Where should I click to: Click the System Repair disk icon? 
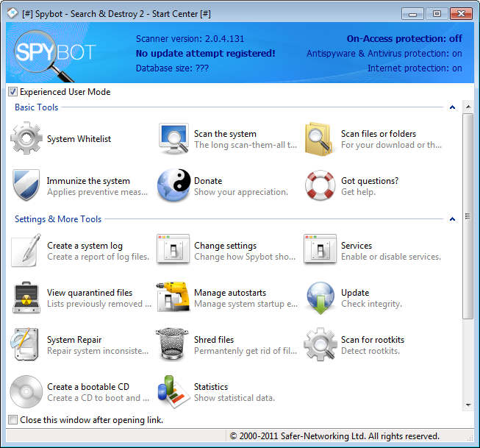[25, 344]
